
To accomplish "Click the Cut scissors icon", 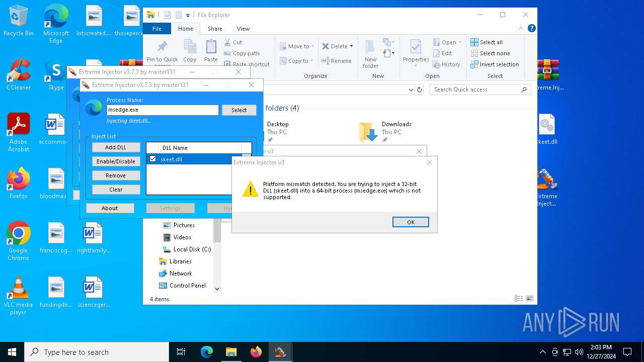I will coord(227,42).
